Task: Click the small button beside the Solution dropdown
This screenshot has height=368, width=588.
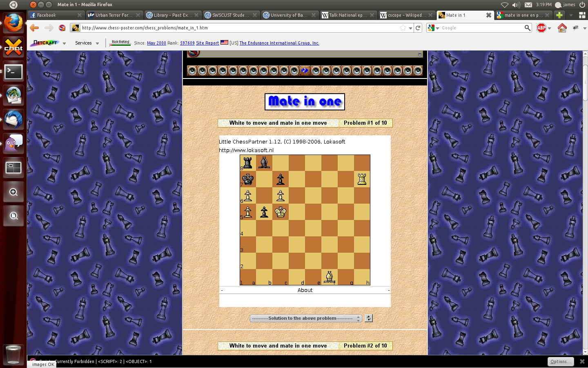Action: point(369,318)
